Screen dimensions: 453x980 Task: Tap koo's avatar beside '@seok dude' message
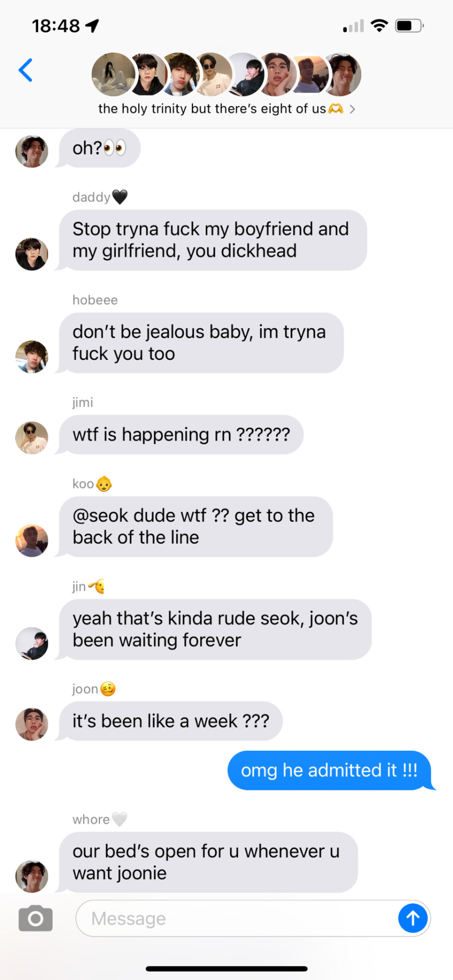point(32,541)
